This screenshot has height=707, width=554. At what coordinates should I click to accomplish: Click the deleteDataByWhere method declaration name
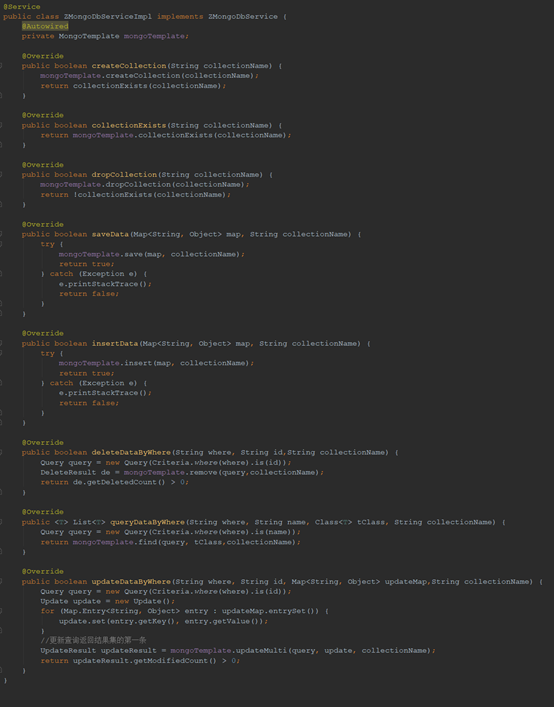click(131, 452)
